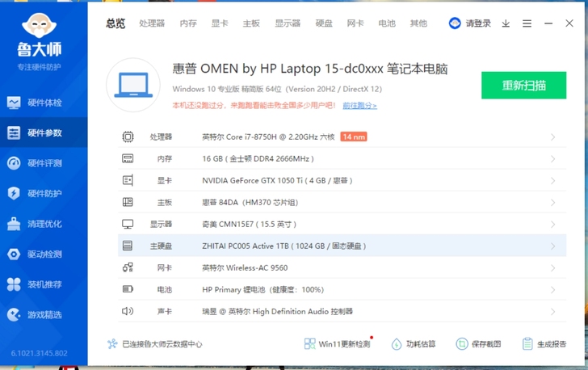Select ZHITAI PC005 Active 1TB text
This screenshot has height=370, width=588.
[x=283, y=246]
